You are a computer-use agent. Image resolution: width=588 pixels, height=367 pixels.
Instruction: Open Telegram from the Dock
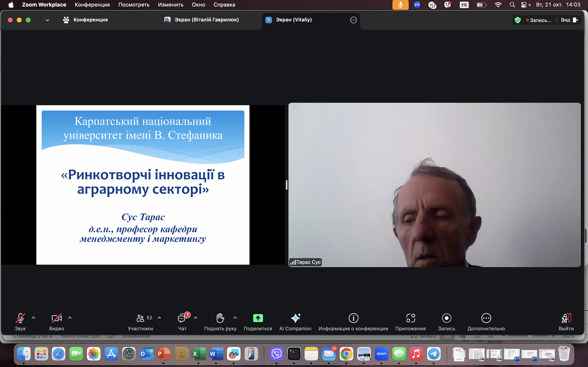[x=434, y=354]
